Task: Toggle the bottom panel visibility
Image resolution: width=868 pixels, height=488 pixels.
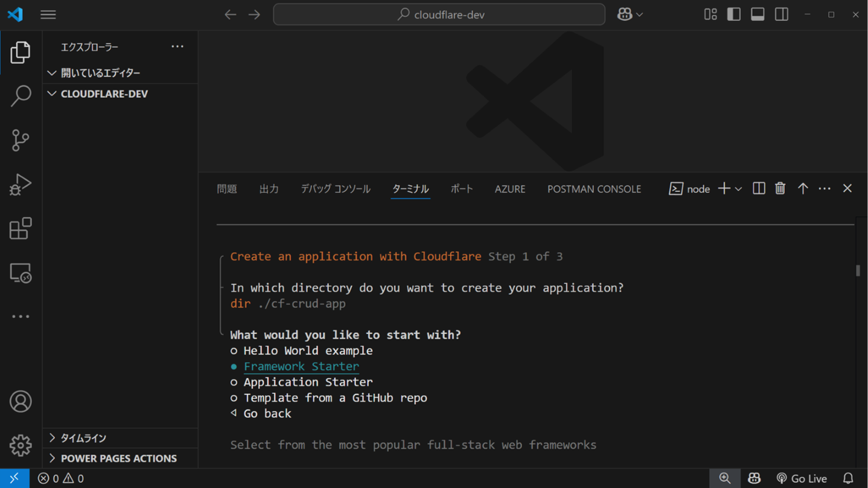Action: pyautogui.click(x=758, y=14)
